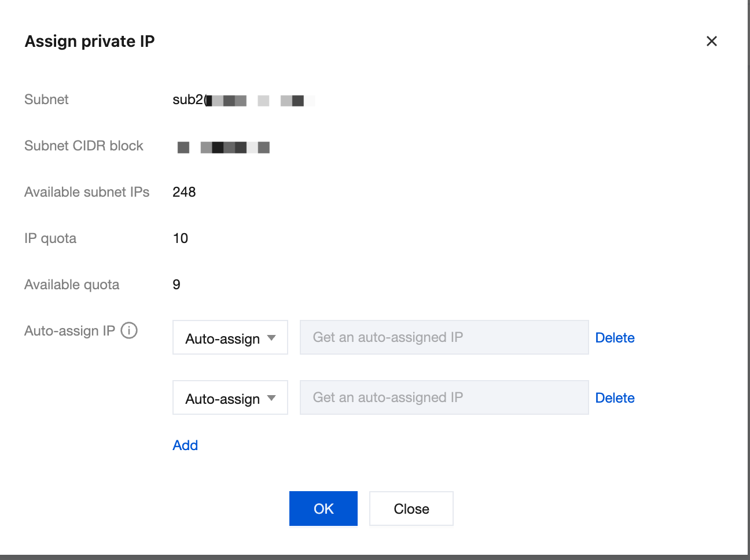Confirm with the OK button
The width and height of the screenshot is (750, 560).
coord(323,509)
